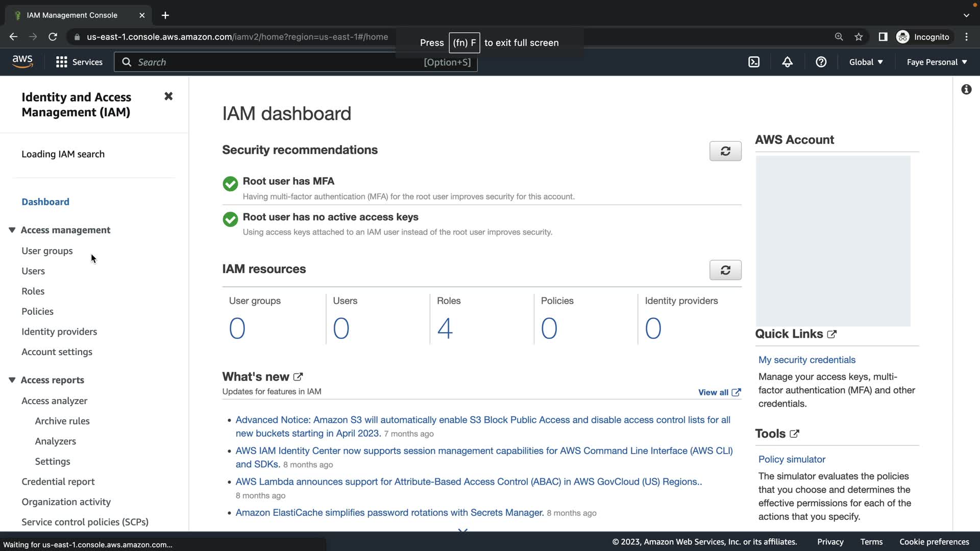Collapse the Access reports section
The width and height of the screenshot is (980, 551).
(x=12, y=380)
